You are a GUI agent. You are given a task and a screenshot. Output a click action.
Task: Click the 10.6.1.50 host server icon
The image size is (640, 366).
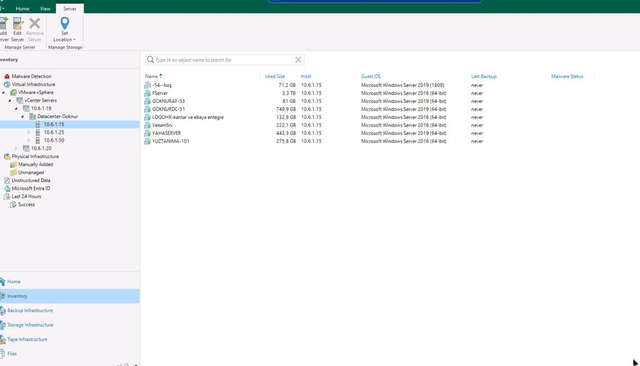tap(38, 140)
